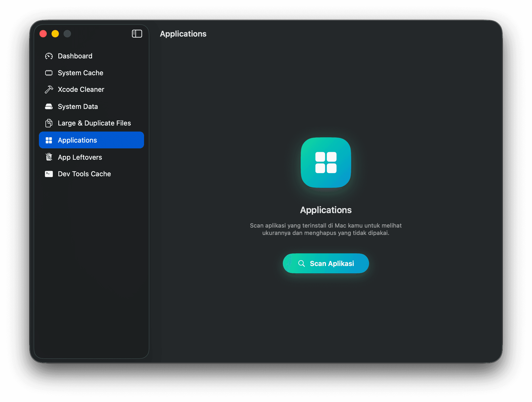Viewport: 532px width, 402px height.
Task: Select the Applications sidebar item
Action: coord(91,140)
